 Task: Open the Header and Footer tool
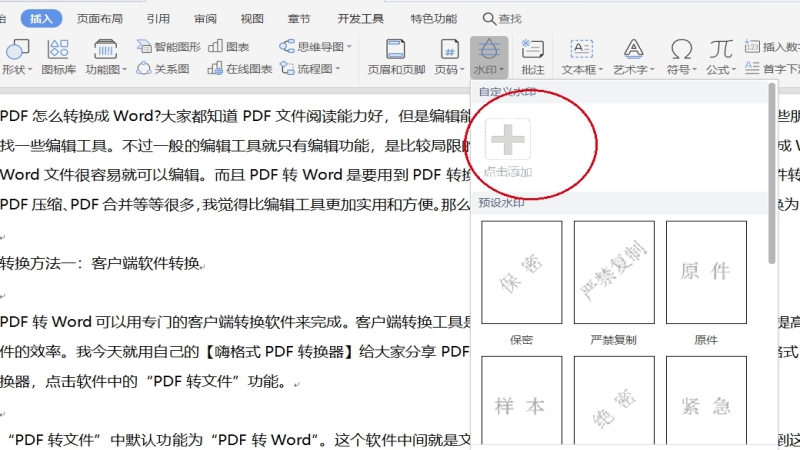point(396,57)
